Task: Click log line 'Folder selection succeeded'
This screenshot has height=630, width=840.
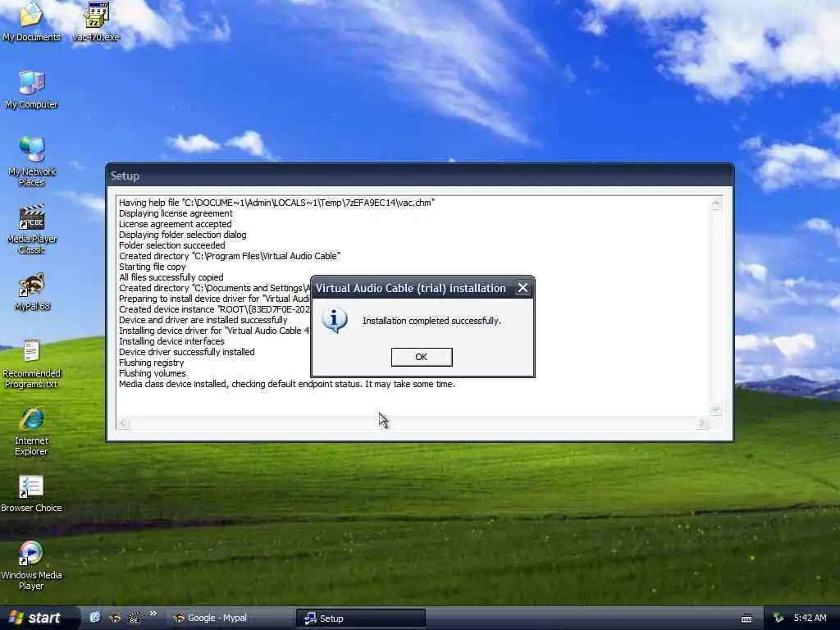Action: tap(172, 245)
